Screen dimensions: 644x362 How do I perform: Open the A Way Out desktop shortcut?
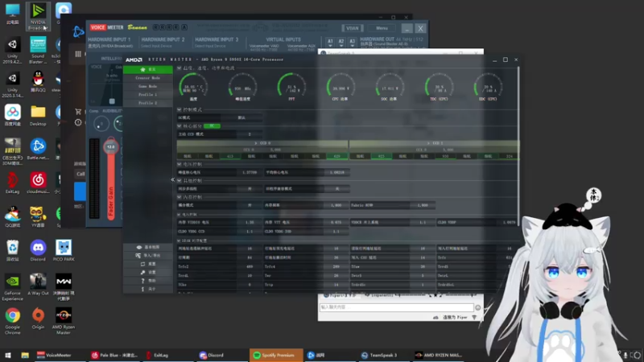point(38,285)
